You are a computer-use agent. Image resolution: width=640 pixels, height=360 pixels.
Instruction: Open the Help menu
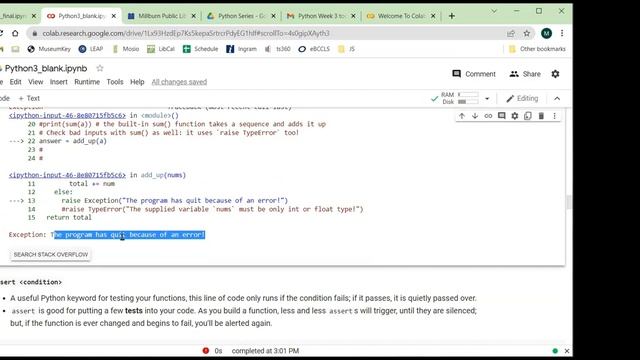tap(137, 82)
